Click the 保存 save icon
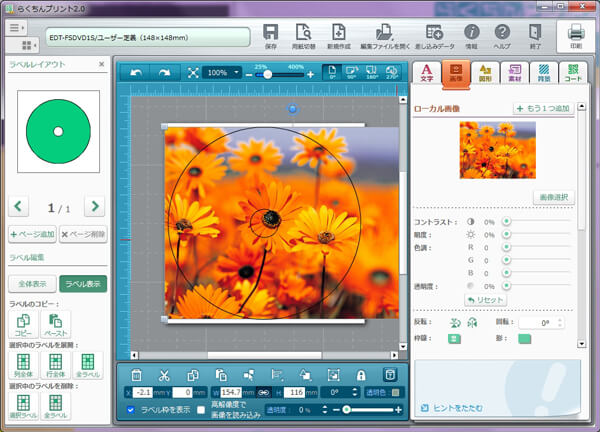 (270, 36)
